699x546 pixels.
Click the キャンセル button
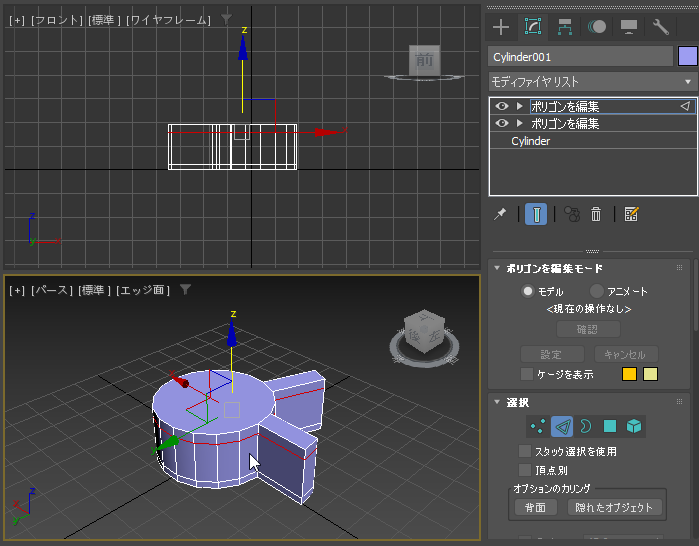pyautogui.click(x=625, y=354)
